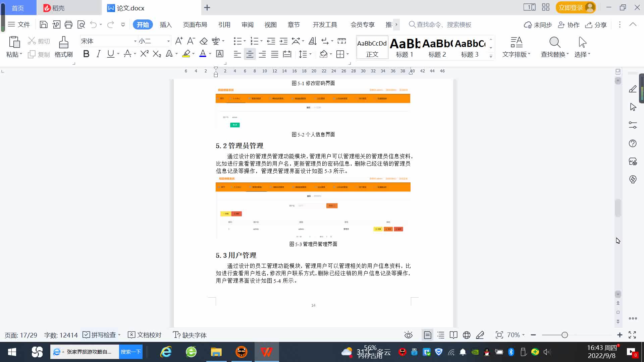The height and width of the screenshot is (362, 644).
Task: Toggle bold formatting
Action: [x=86, y=54]
